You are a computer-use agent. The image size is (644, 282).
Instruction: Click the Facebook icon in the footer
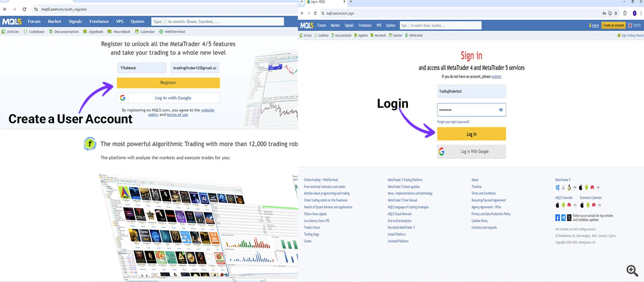[558, 218]
